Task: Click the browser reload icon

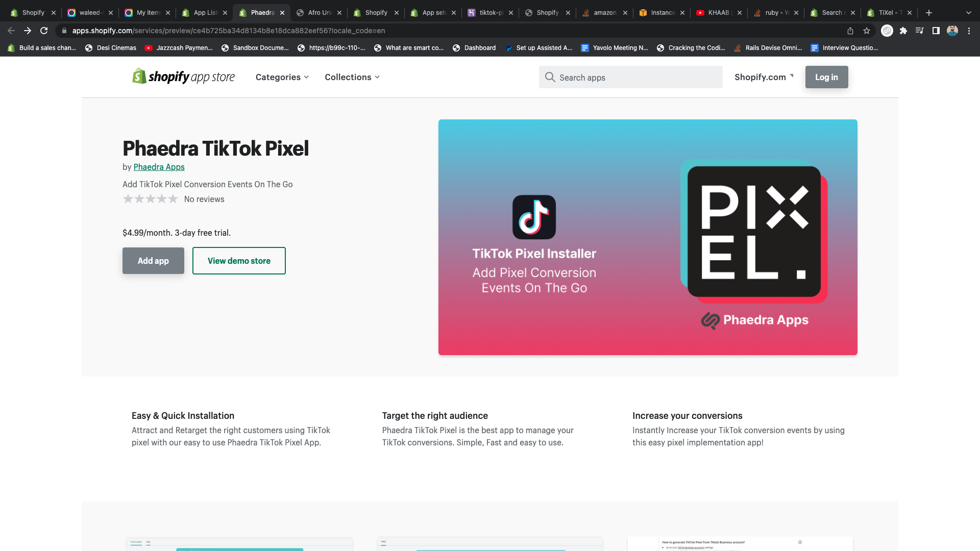Action: (44, 31)
